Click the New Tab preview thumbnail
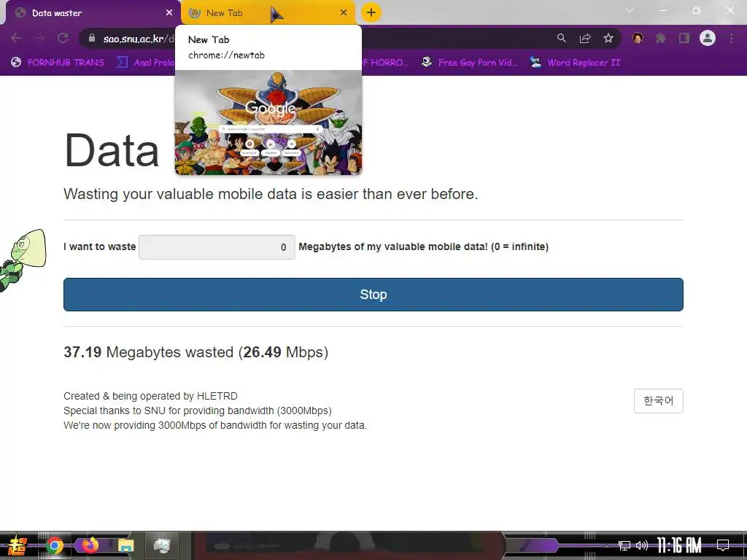 [x=268, y=122]
